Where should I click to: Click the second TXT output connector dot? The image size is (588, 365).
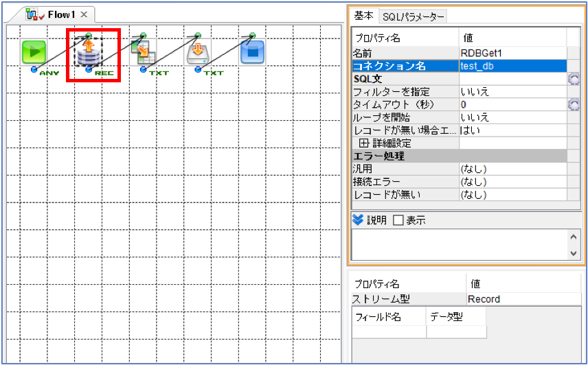coord(198,69)
